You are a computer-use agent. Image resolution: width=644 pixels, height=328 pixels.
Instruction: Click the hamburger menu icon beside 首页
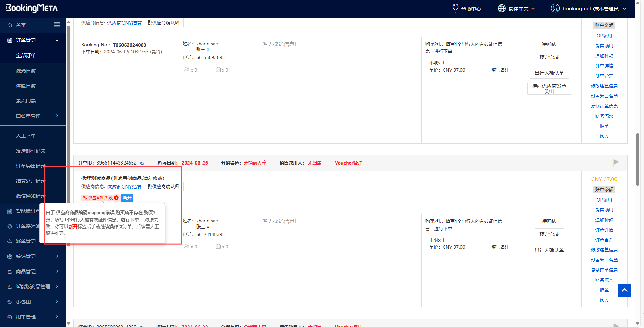(x=57, y=25)
